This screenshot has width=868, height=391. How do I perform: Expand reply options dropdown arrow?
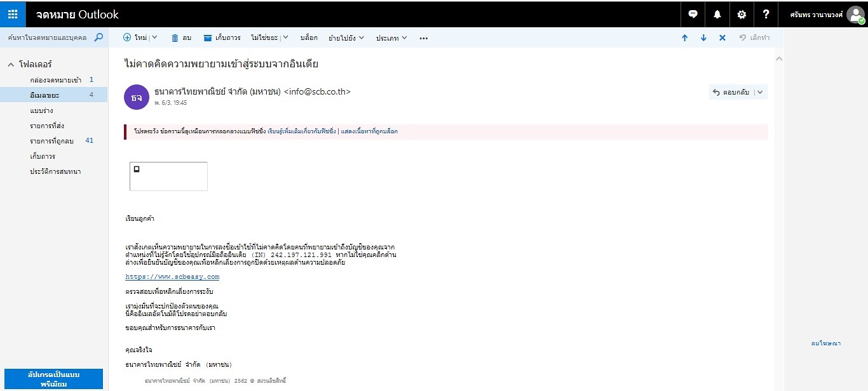pyautogui.click(x=761, y=92)
